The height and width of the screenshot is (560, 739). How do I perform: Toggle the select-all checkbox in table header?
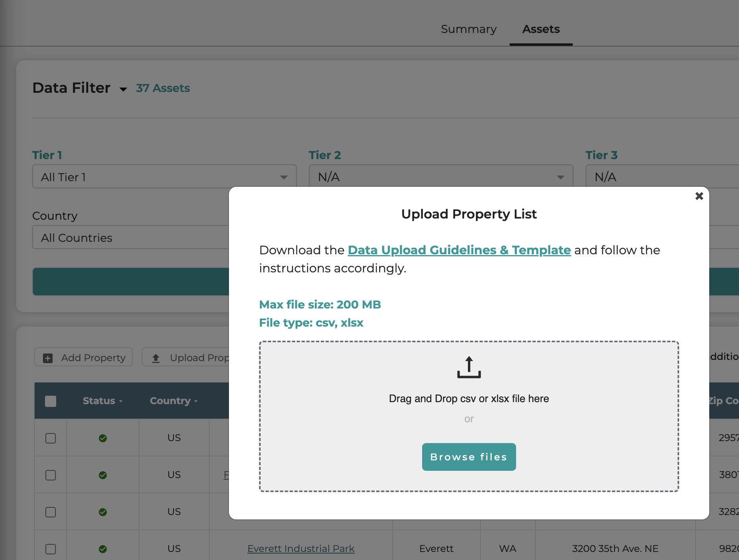tap(51, 401)
